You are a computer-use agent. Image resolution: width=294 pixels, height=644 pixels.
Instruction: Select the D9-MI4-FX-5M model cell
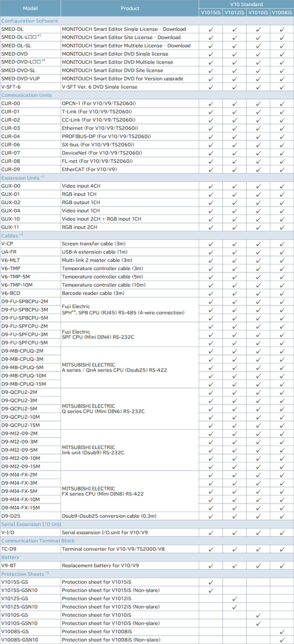click(30, 491)
